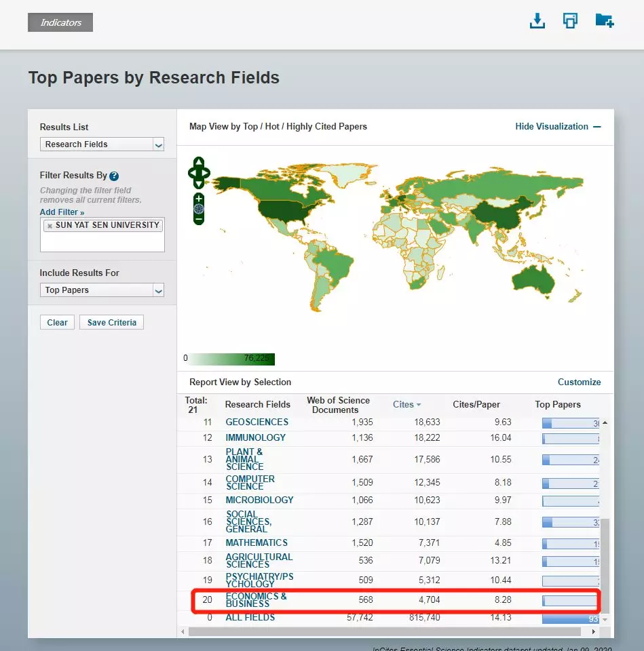Zoom in on the map
Image resolution: width=644 pixels, height=651 pixels.
pos(199,198)
